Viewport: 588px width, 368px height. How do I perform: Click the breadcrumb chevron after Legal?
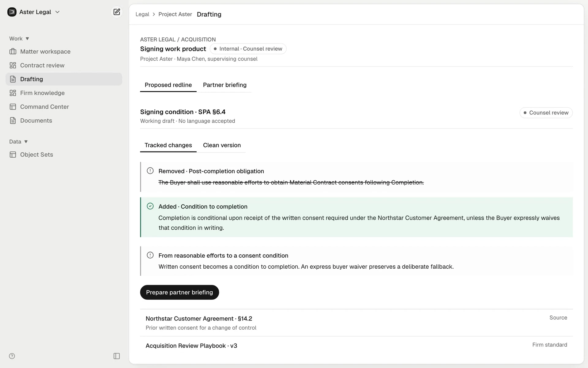tap(154, 14)
